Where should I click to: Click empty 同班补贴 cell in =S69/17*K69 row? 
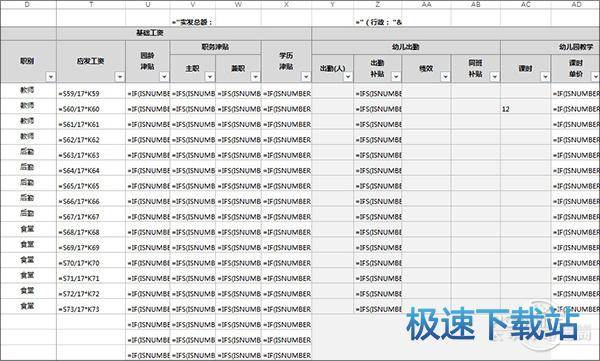[x=476, y=245]
